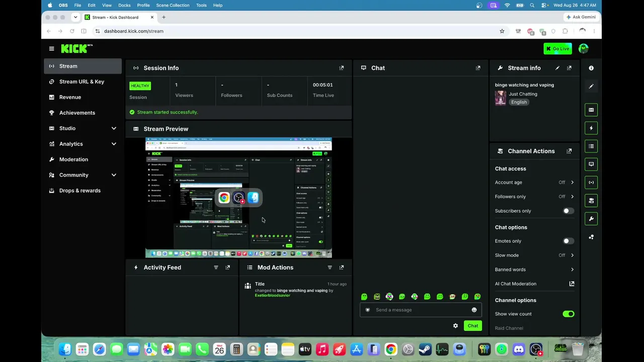The height and width of the screenshot is (362, 644).
Task: Toggle the Session Info widget in the right rail
Action: pyautogui.click(x=591, y=183)
